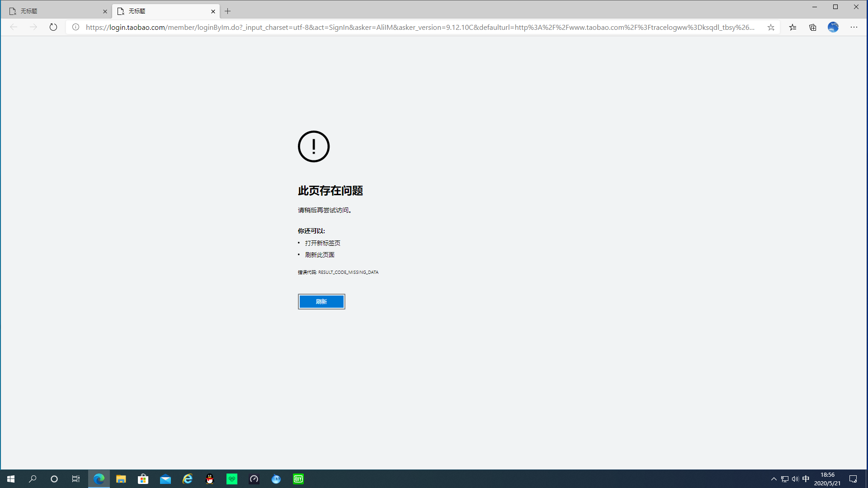Open the speedometer app on taskbar
The height and width of the screenshot is (488, 868).
point(254,479)
